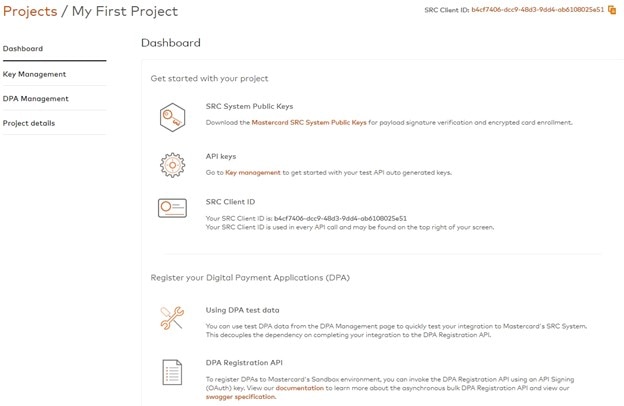
Task: Open the Projects breadcrumb link
Action: click(30, 12)
